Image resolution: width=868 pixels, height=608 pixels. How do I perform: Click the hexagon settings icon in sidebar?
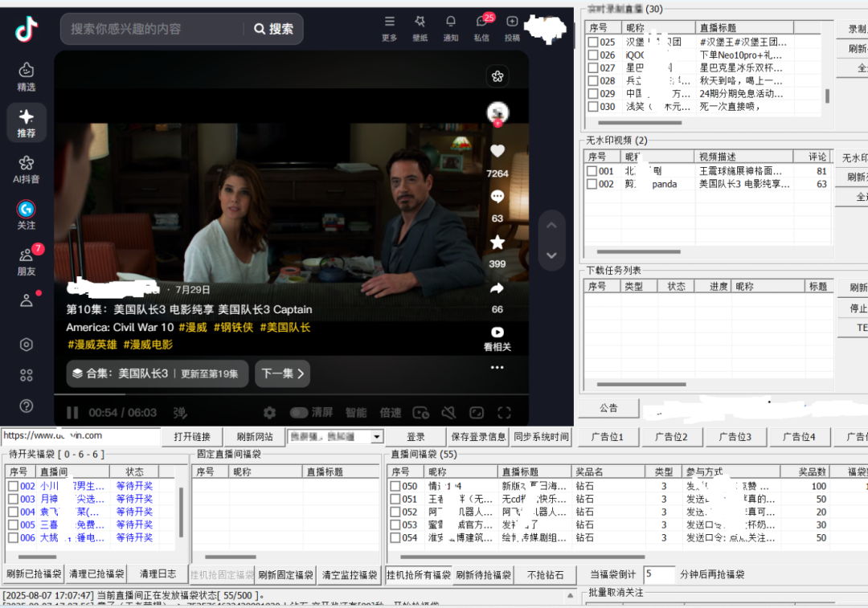[x=26, y=345]
